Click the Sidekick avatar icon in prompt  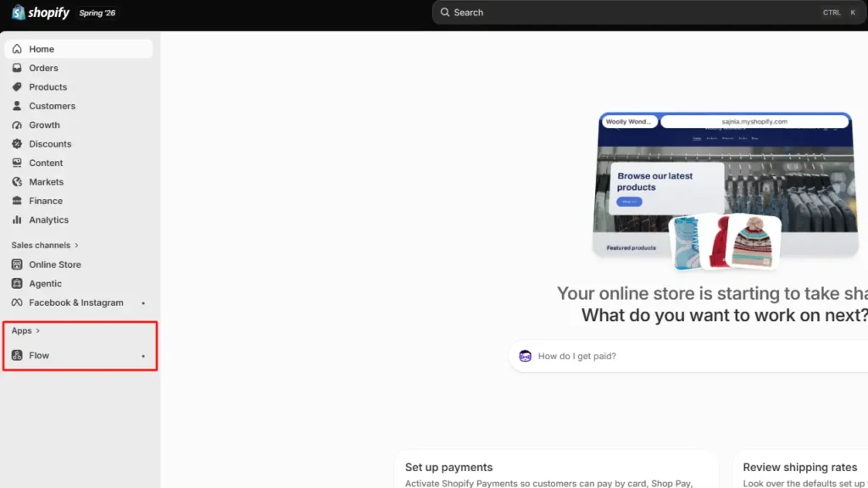tap(525, 356)
